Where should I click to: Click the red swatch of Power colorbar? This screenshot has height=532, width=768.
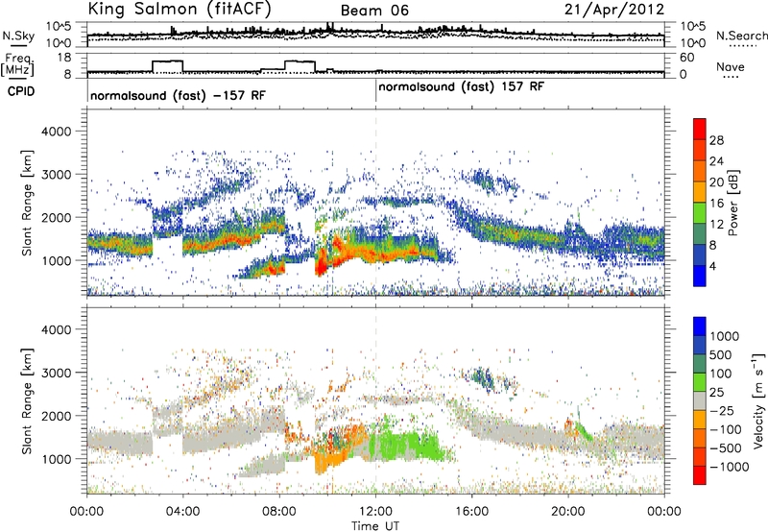click(700, 129)
